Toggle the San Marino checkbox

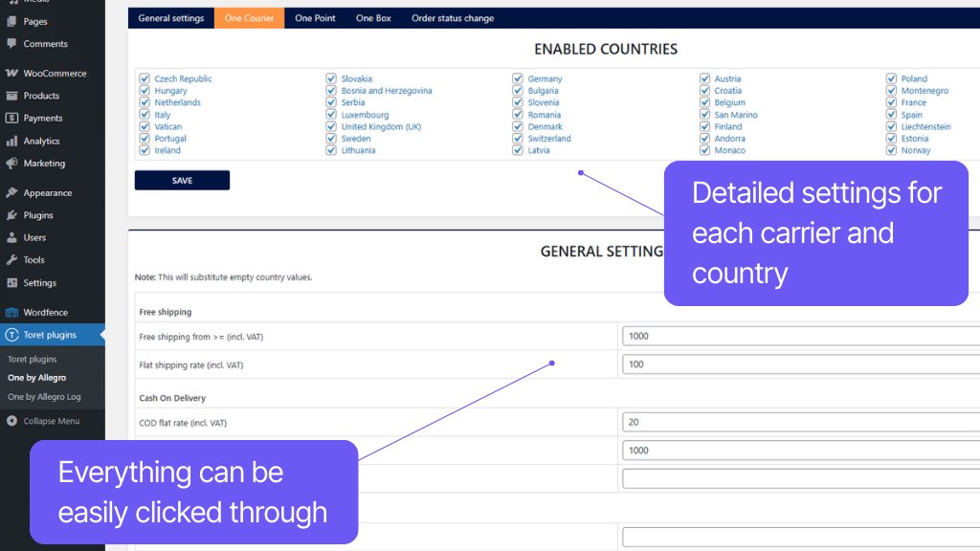704,115
